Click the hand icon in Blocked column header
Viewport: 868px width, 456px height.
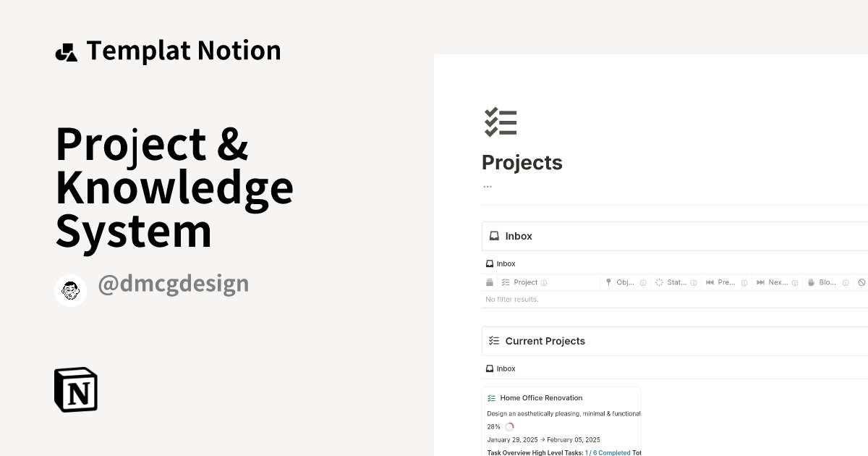[x=810, y=282]
